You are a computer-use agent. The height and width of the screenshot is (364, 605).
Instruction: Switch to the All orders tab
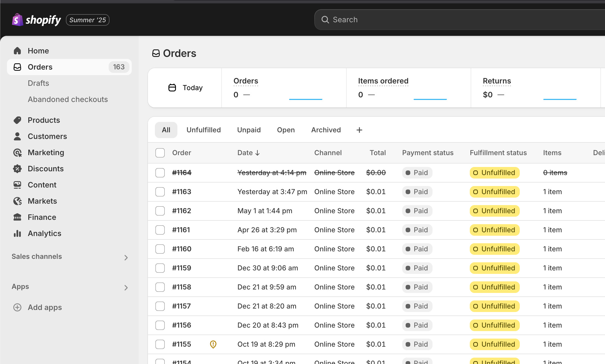(x=166, y=130)
